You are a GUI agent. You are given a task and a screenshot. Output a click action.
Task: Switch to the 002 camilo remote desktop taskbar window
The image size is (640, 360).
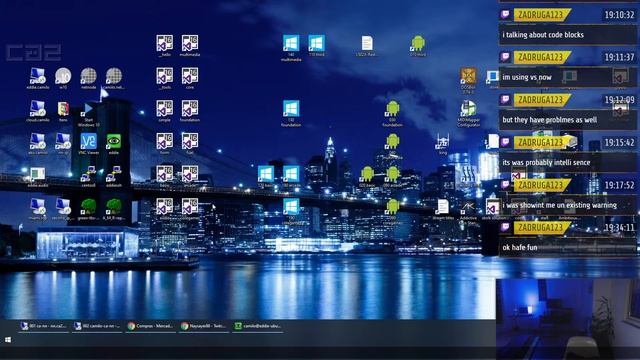(97, 326)
